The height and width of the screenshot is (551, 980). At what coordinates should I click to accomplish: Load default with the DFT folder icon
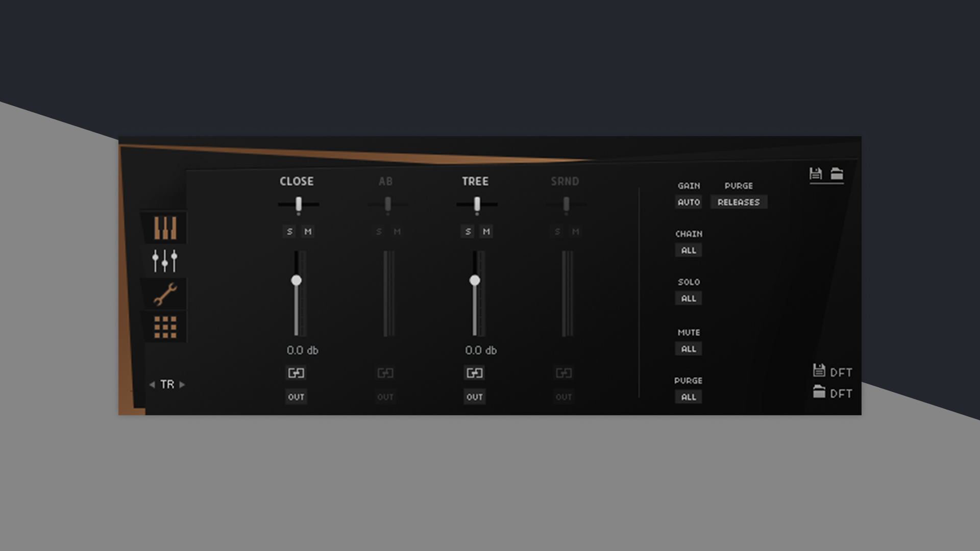(819, 392)
